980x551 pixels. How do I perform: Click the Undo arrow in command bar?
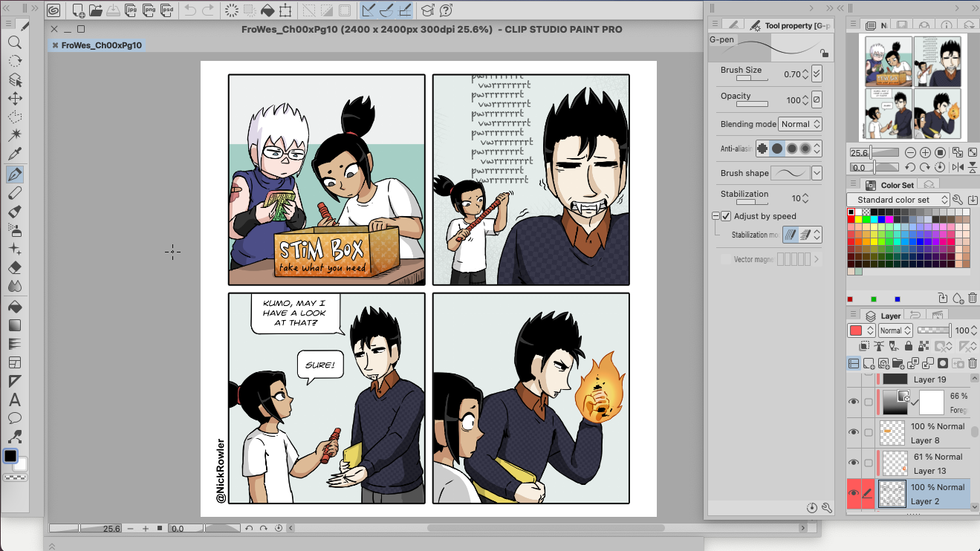point(190,10)
